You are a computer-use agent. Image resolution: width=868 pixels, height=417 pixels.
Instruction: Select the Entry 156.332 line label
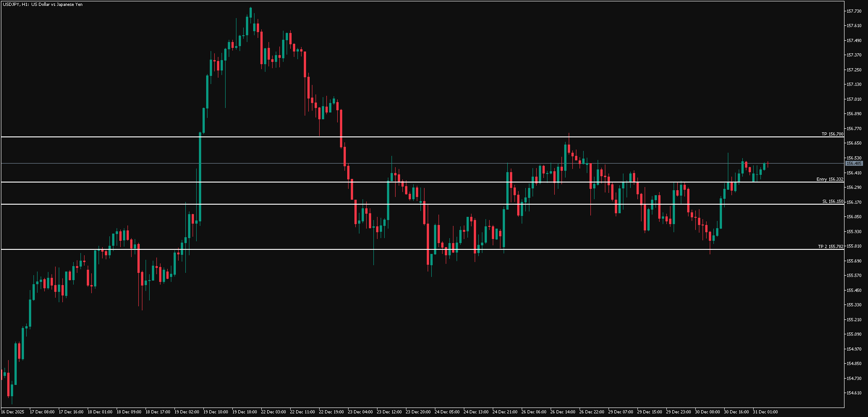tap(830, 179)
